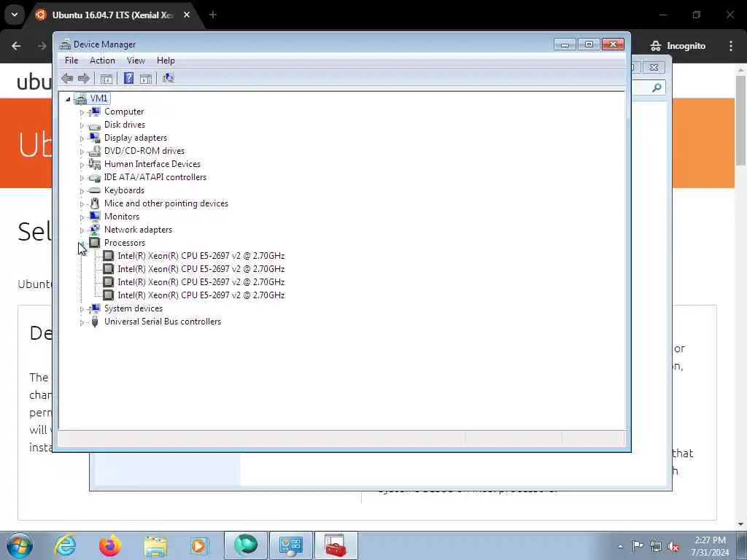Viewport: 747px width, 560px height.
Task: Click Scan for hardware changes toolbar icon
Action: click(169, 78)
